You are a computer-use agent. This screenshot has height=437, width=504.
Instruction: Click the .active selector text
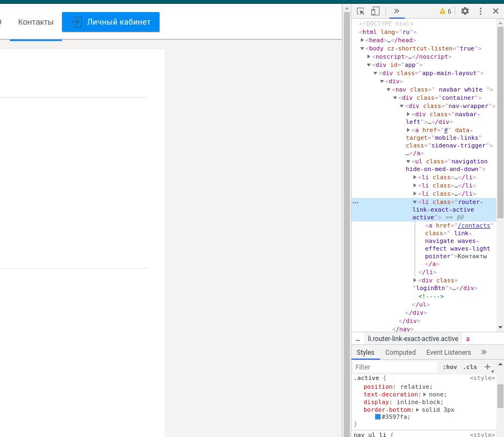366,378
